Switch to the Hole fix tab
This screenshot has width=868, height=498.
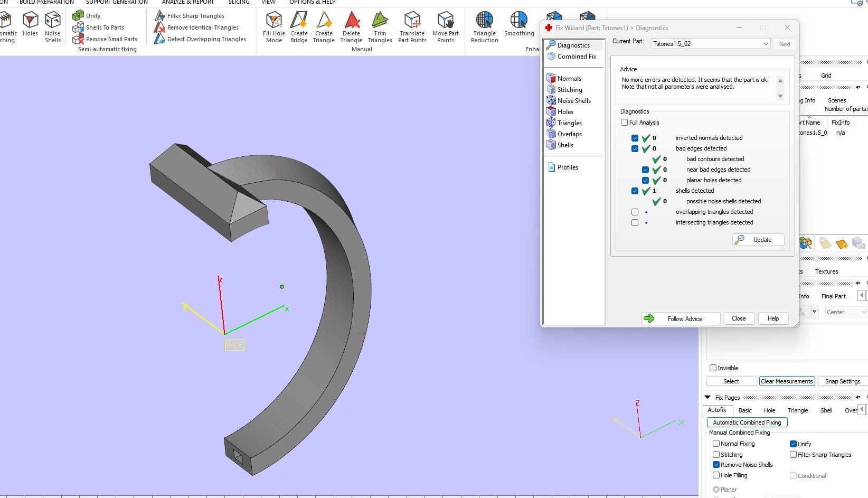[769, 410]
